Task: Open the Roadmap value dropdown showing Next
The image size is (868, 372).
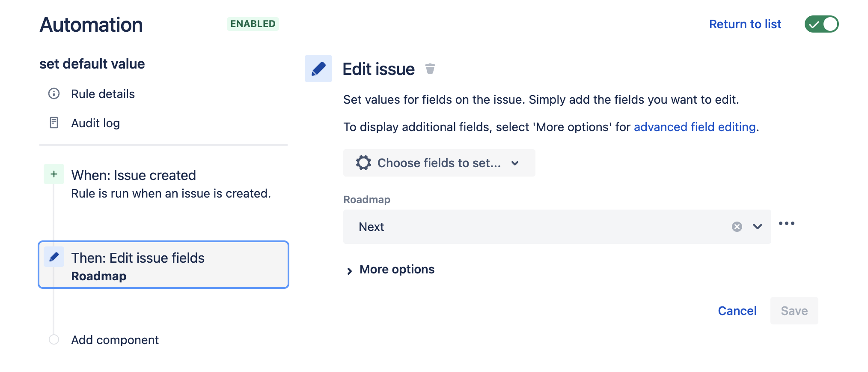Action: pos(758,227)
